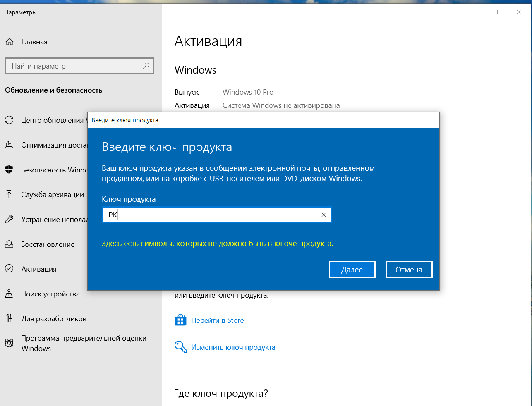Minimize the Параметры window
This screenshot has height=406, width=532.
tap(472, 12)
